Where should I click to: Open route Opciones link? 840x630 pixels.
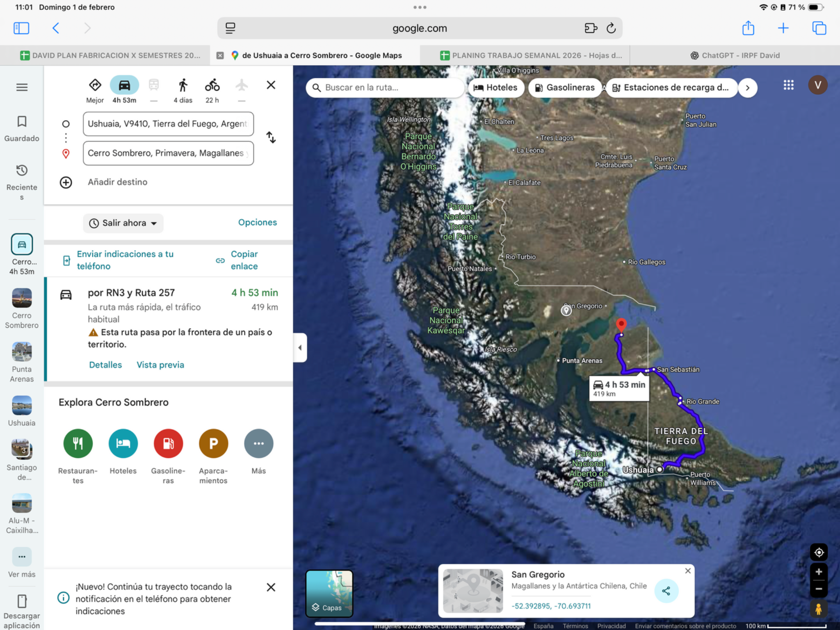[258, 222]
